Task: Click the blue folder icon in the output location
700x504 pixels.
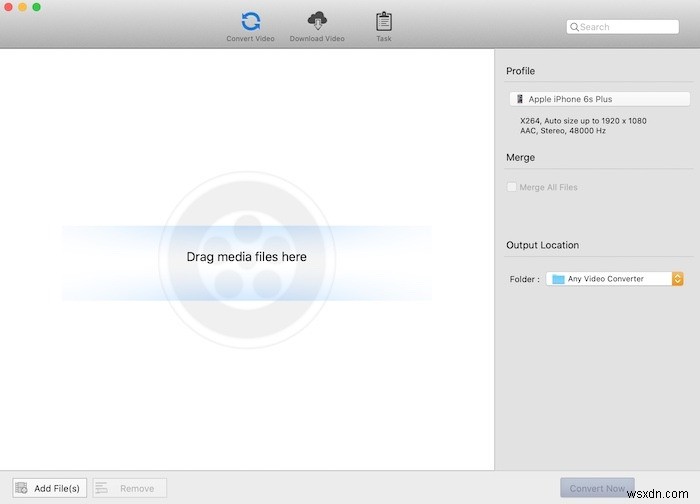Action: click(558, 279)
